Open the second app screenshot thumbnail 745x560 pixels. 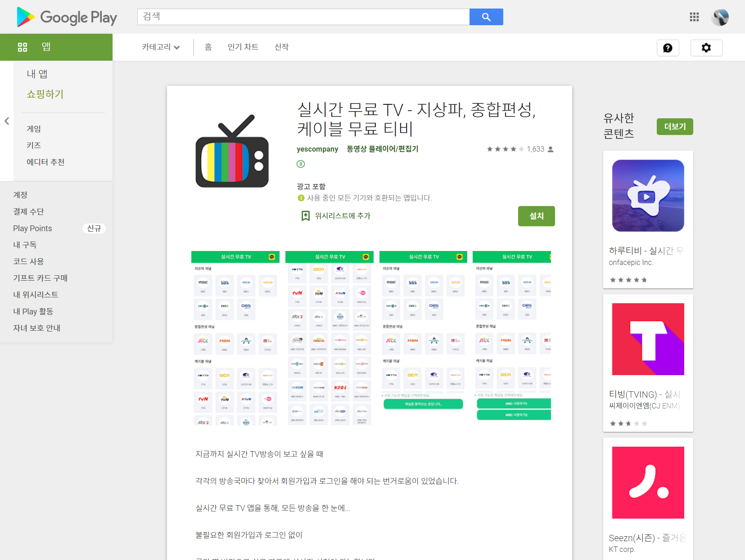pyautogui.click(x=330, y=338)
